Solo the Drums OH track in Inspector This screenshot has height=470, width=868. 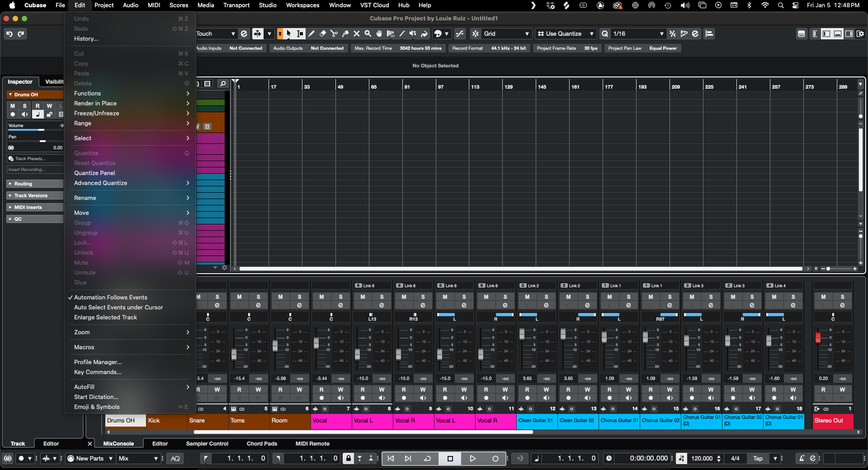(25, 106)
